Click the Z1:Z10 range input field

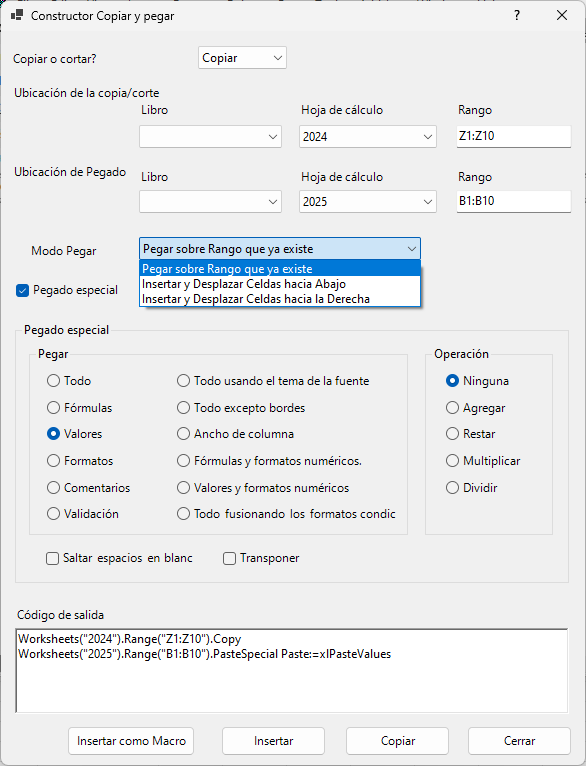(x=514, y=136)
